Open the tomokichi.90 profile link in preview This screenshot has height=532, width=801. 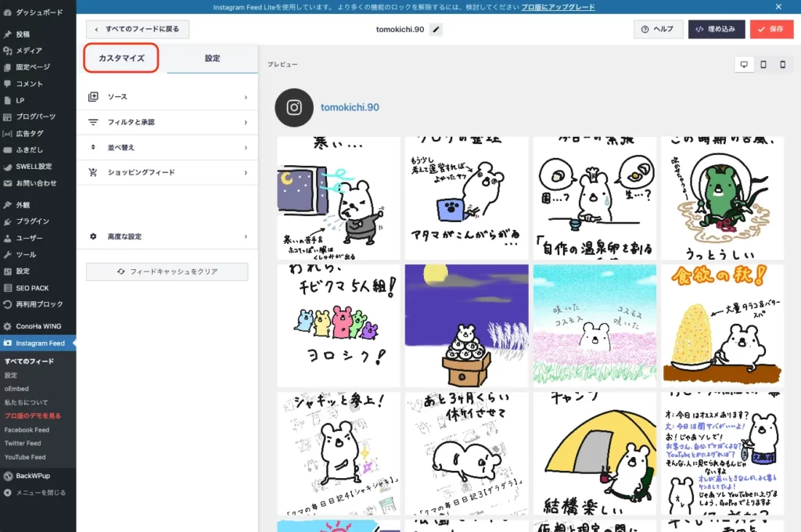350,107
